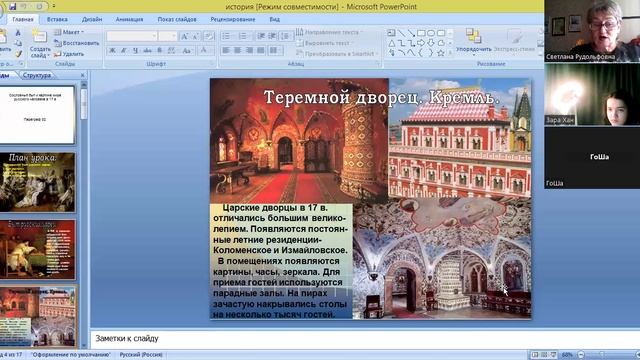
Task: Switch to the Вид ribbon tab
Action: 275,19
